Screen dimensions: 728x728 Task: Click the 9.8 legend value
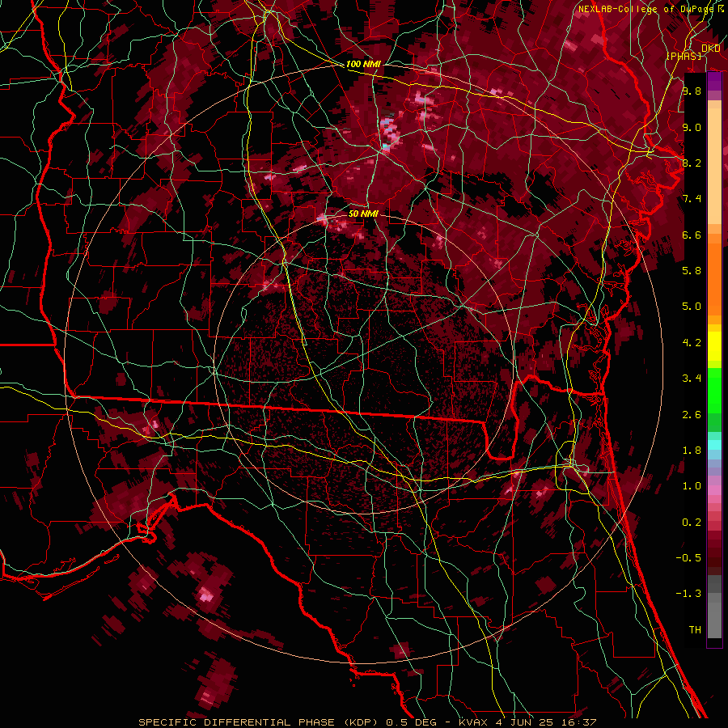click(692, 91)
